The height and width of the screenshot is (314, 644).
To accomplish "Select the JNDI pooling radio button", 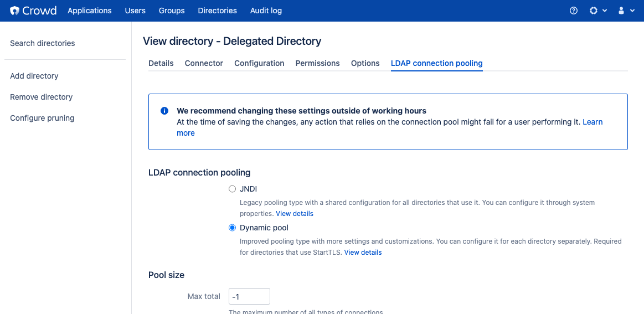I will coord(233,189).
